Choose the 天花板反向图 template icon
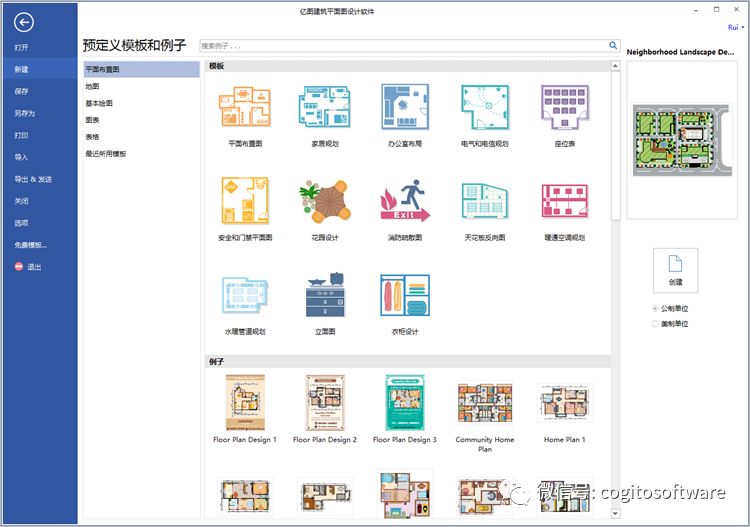The width and height of the screenshot is (750, 527). click(x=485, y=201)
